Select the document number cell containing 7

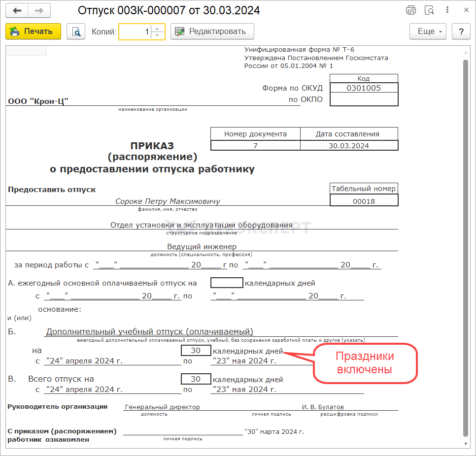click(255, 146)
